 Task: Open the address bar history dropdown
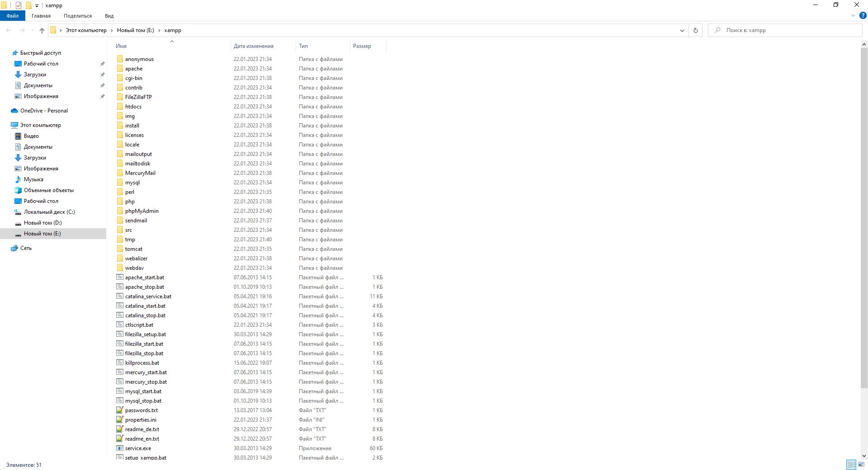pyautogui.click(x=682, y=30)
